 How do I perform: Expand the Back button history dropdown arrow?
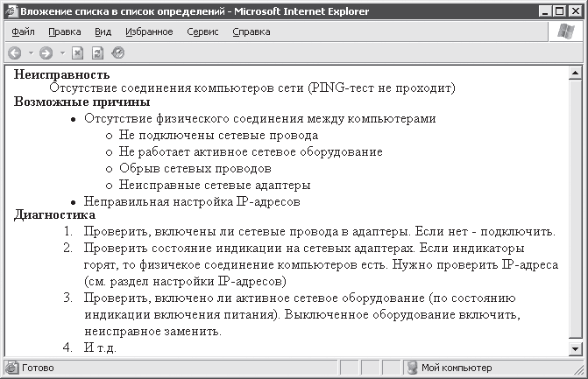[x=30, y=53]
